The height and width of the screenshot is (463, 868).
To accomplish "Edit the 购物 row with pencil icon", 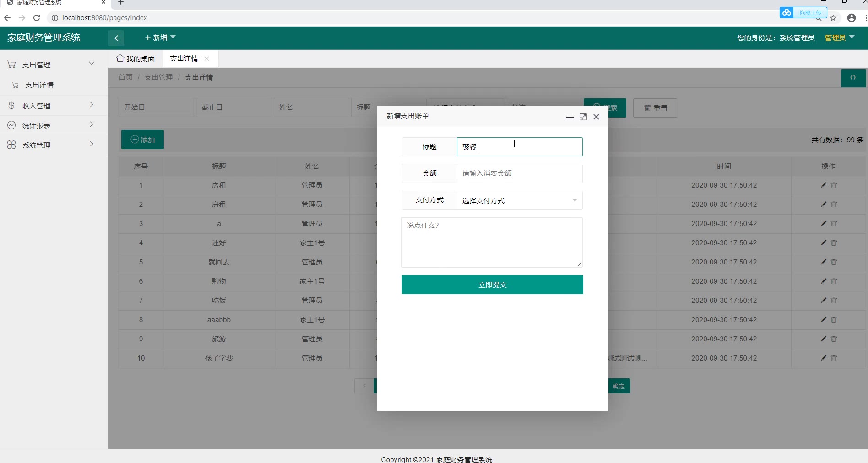I will [x=824, y=281].
